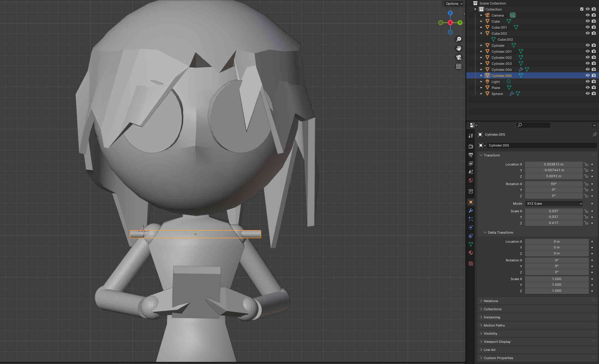Open the Modifiers properties tab
This screenshot has width=599, height=364.
pyautogui.click(x=471, y=210)
